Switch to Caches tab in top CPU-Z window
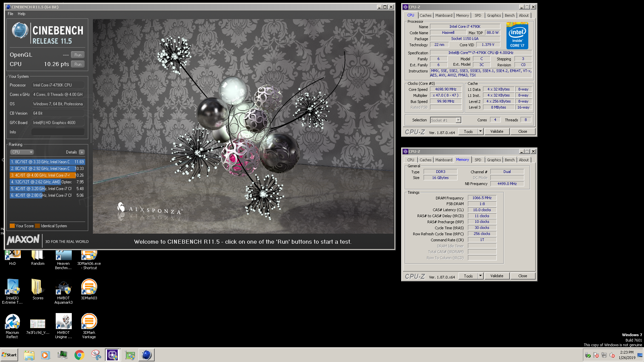Screen dimensions: 644x362 coord(425,15)
